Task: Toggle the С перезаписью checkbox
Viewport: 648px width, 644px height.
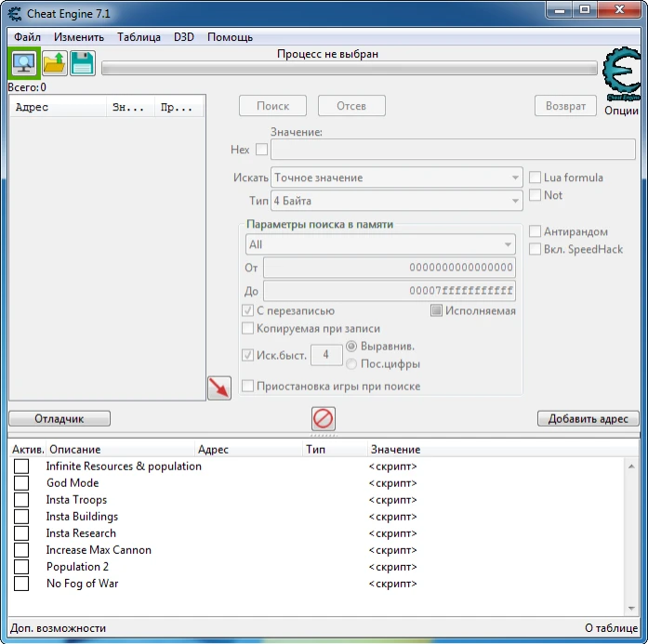Action: tap(247, 310)
